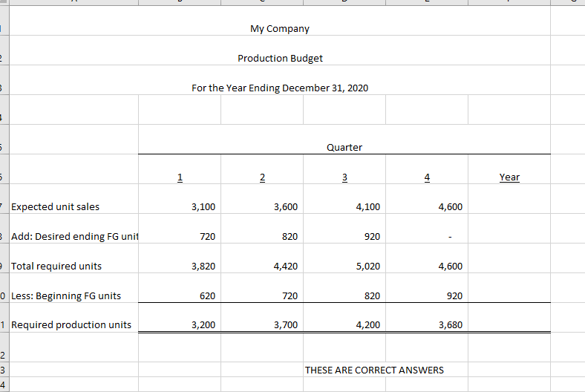The width and height of the screenshot is (585, 392).
Task: Select the For the Year Ending December 31, 2020 cell
Action: 279,80
